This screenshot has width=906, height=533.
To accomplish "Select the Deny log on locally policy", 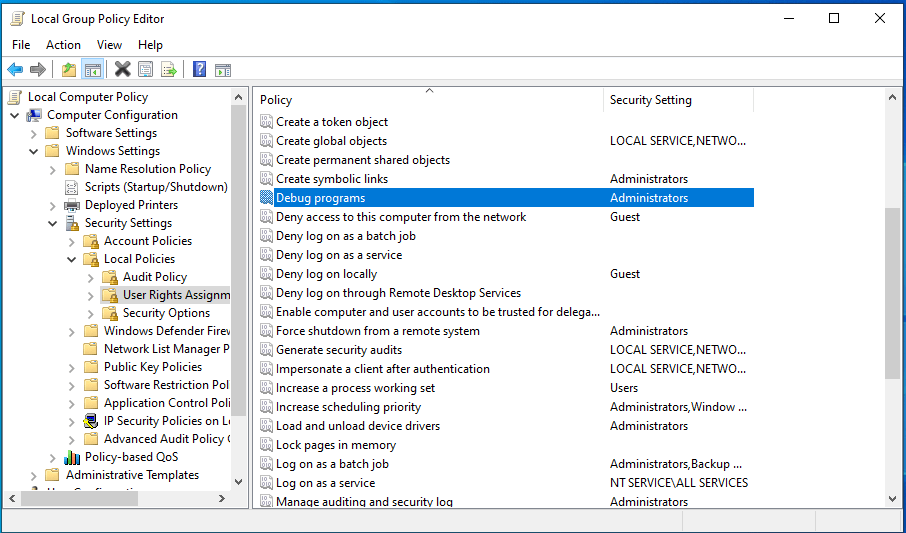I will tap(326, 274).
